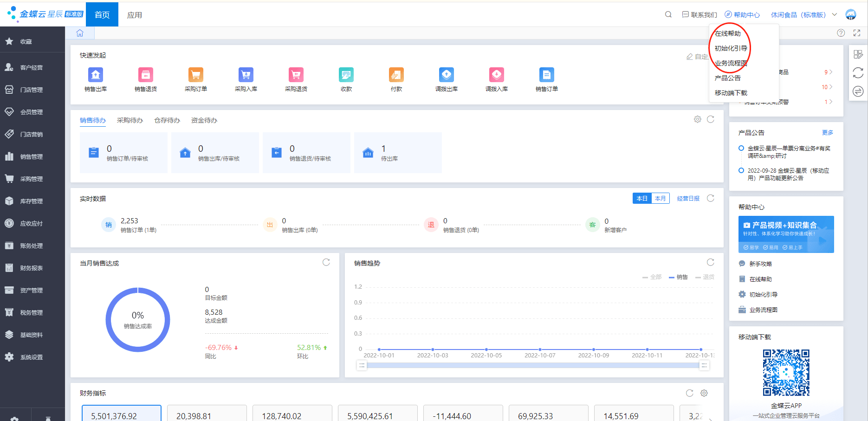Open the 经营日报 link
This screenshot has height=421, width=868.
(x=688, y=198)
